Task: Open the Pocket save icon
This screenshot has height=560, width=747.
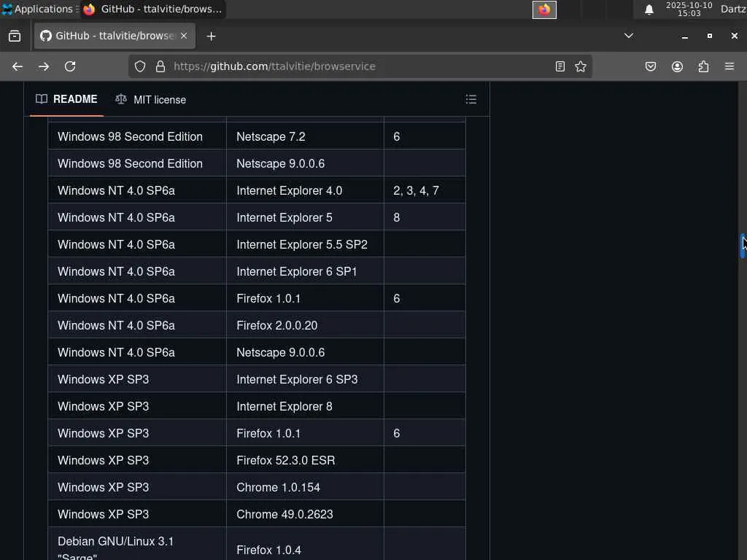Action: pos(651,66)
